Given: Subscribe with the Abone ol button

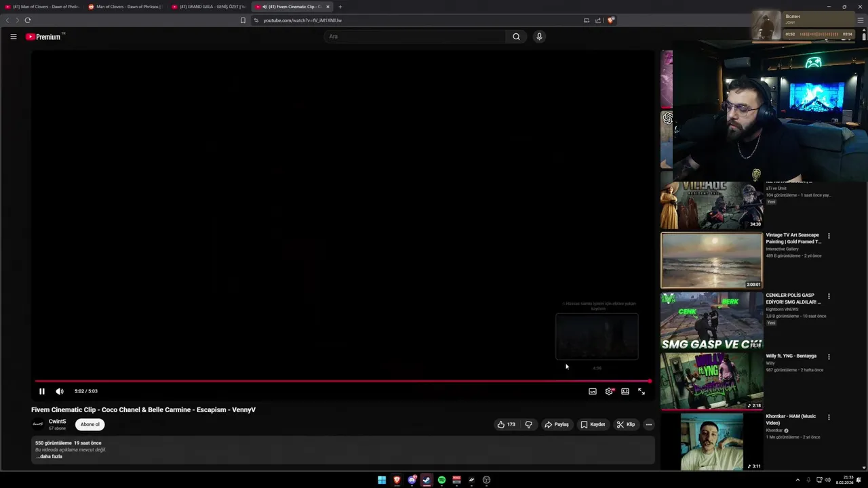Looking at the screenshot, I should [90, 424].
